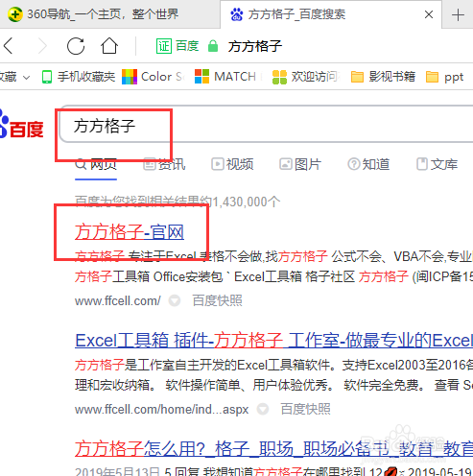Open 百度快照 for the ffcell.com/home/ind...aspx result

tap(305, 409)
